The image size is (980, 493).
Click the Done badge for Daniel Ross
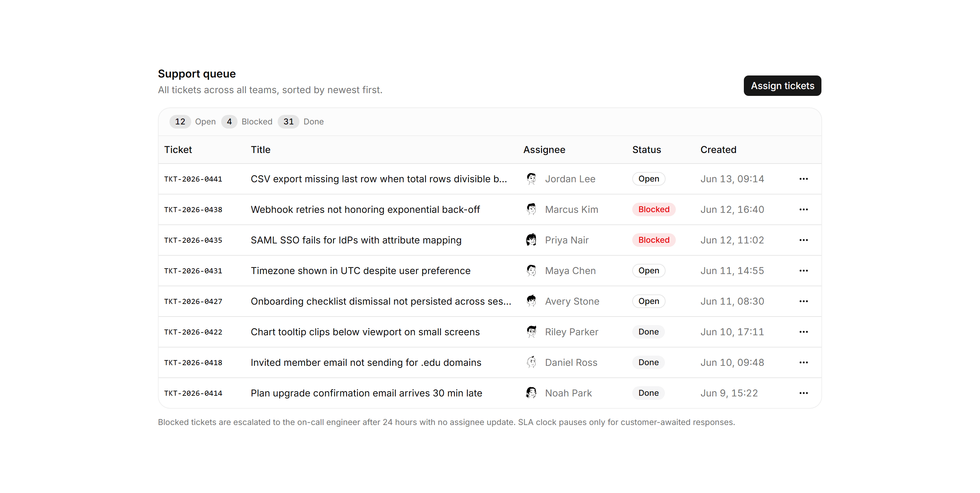pyautogui.click(x=648, y=363)
